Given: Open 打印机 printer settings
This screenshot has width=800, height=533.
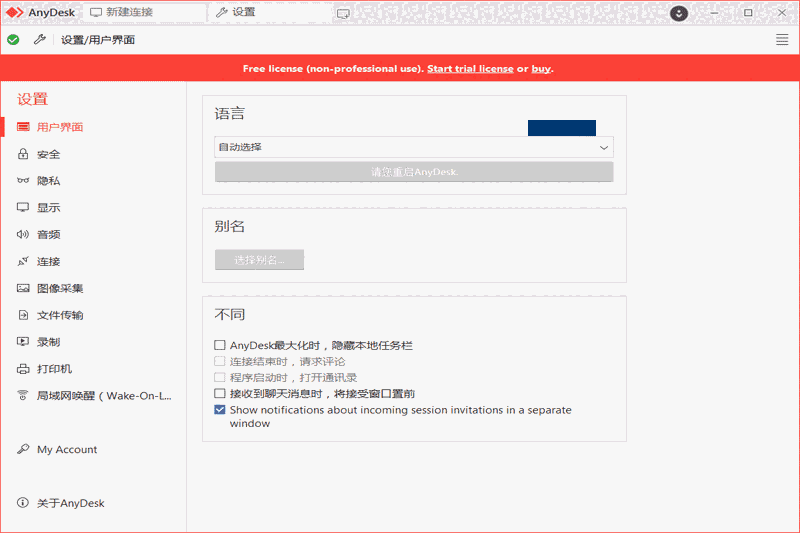Looking at the screenshot, I should coord(54,369).
